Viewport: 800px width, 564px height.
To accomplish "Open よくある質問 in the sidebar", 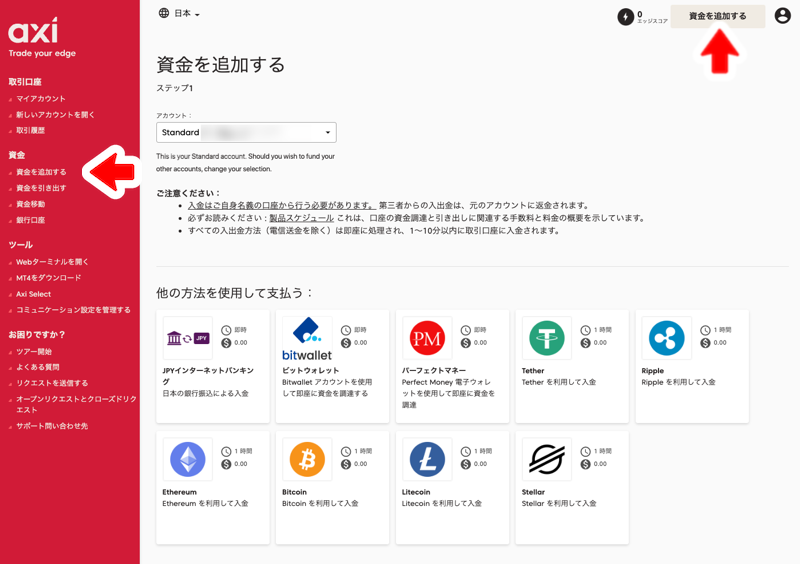I will click(x=38, y=367).
